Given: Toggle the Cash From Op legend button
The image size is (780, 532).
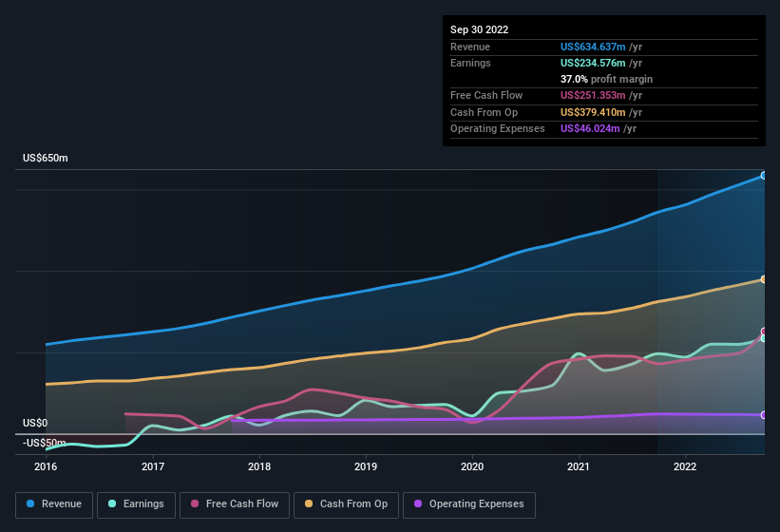Looking at the screenshot, I should pyautogui.click(x=346, y=504).
